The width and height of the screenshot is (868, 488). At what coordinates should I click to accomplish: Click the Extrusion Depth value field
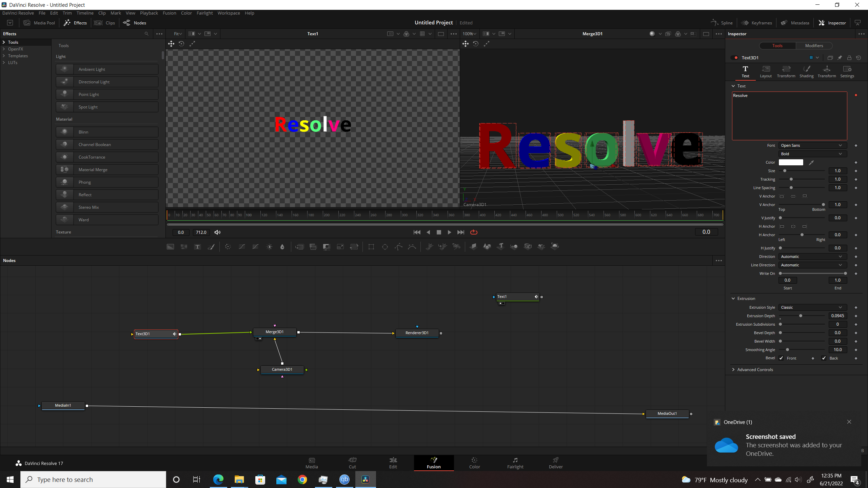837,316
